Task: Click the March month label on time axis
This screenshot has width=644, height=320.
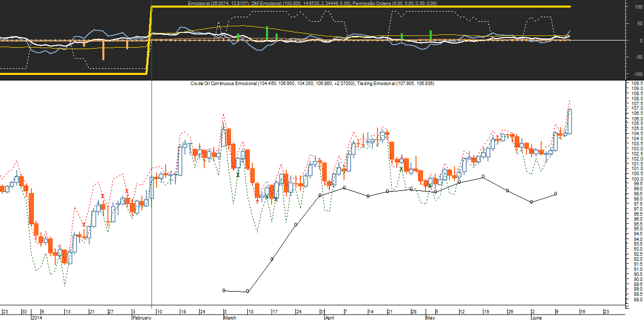Action: (x=231, y=317)
